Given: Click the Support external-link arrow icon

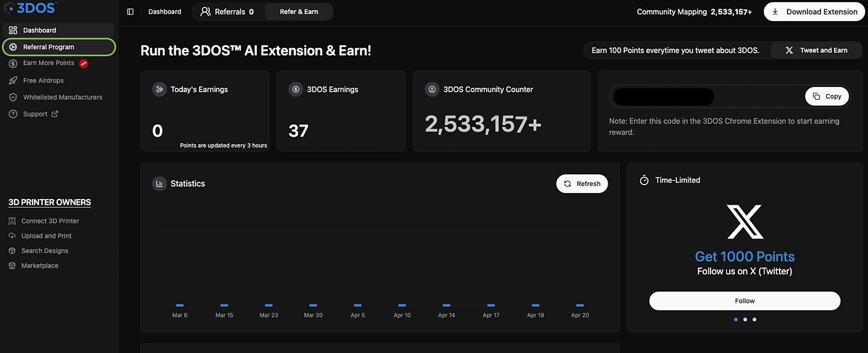Looking at the screenshot, I should (x=55, y=114).
